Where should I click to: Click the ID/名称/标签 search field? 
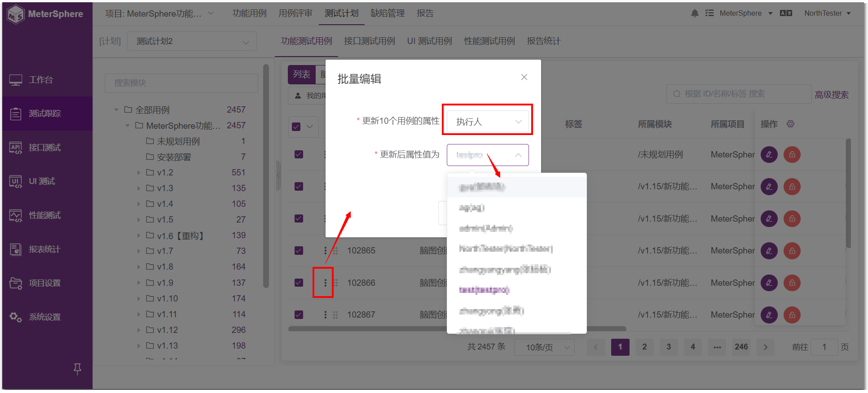click(739, 94)
